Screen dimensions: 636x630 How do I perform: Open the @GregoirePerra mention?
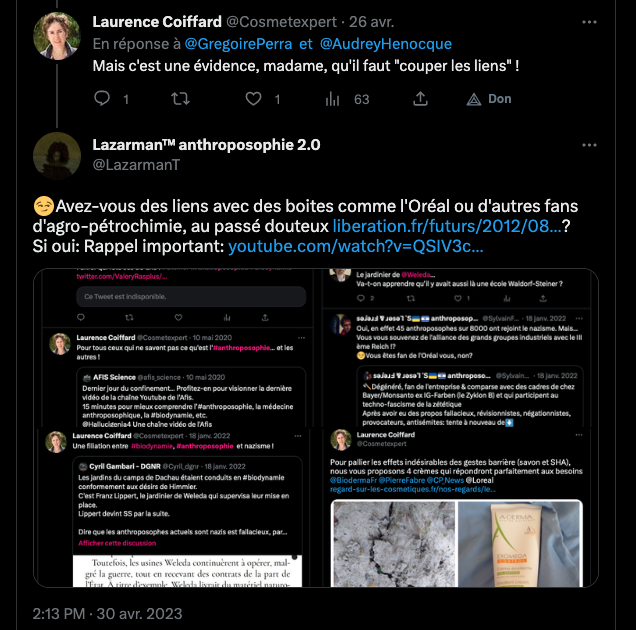point(238,44)
